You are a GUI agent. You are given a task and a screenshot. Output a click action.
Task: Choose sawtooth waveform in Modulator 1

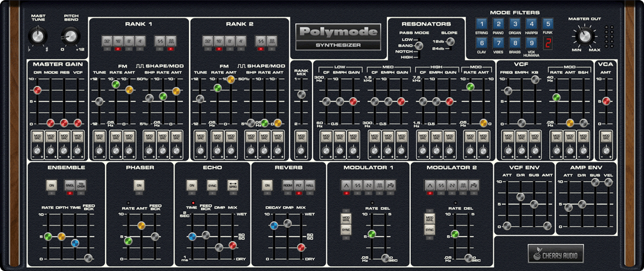point(358,185)
